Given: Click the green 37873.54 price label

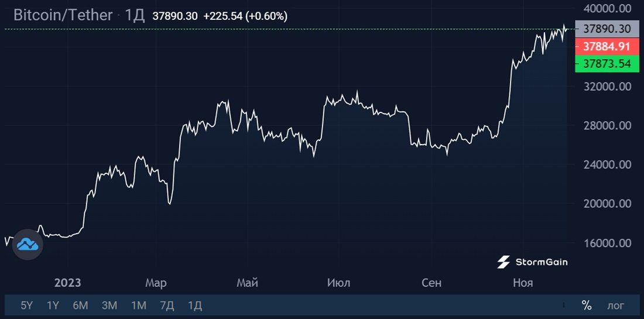Looking at the screenshot, I should [x=607, y=64].
